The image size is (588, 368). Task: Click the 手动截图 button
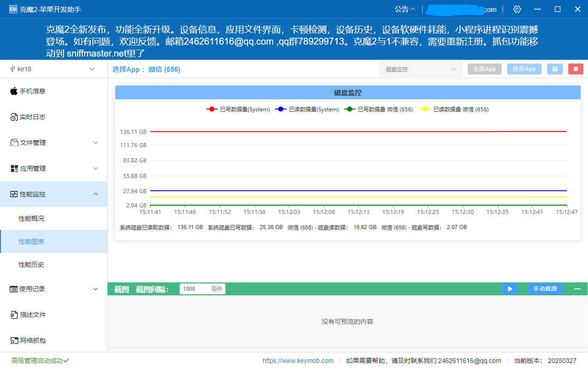545,289
